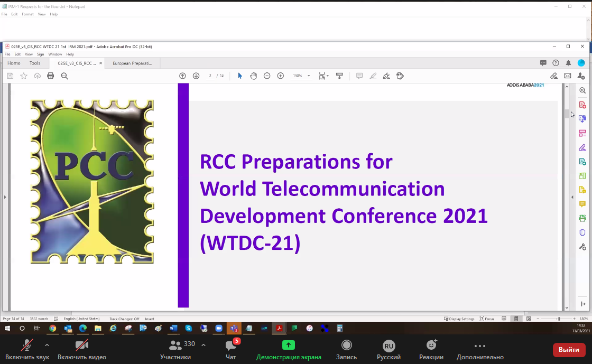Select language interpretation Русский

tap(388, 350)
